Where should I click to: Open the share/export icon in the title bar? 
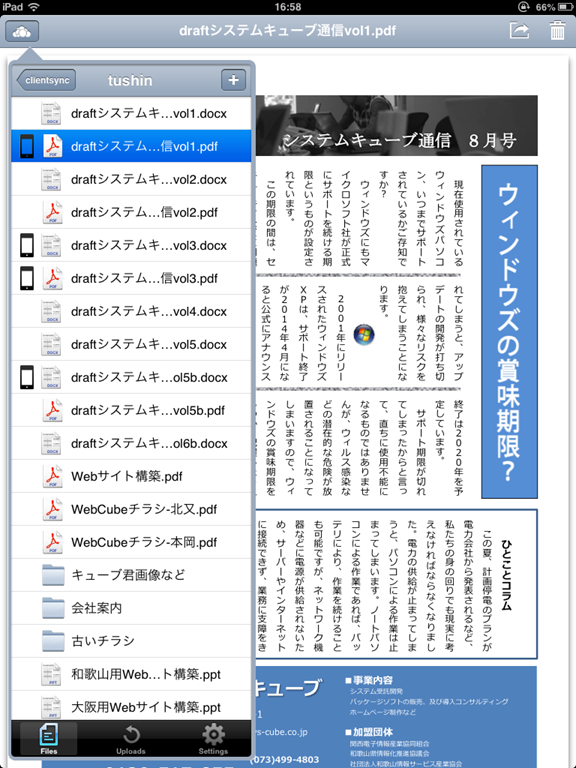519,30
